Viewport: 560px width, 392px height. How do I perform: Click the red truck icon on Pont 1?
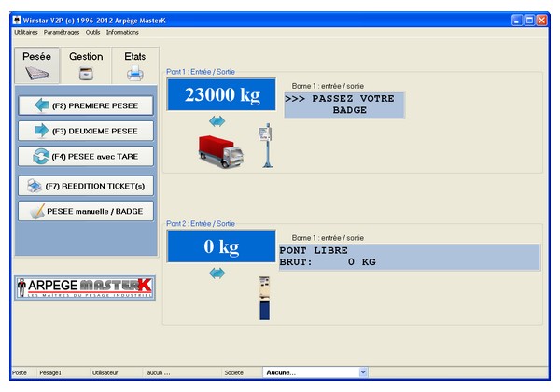221,149
